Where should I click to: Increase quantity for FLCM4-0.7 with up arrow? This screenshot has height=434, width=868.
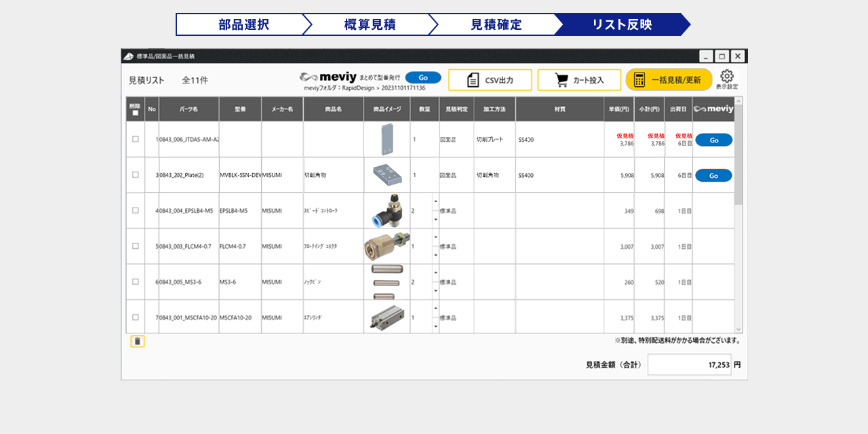(435, 238)
